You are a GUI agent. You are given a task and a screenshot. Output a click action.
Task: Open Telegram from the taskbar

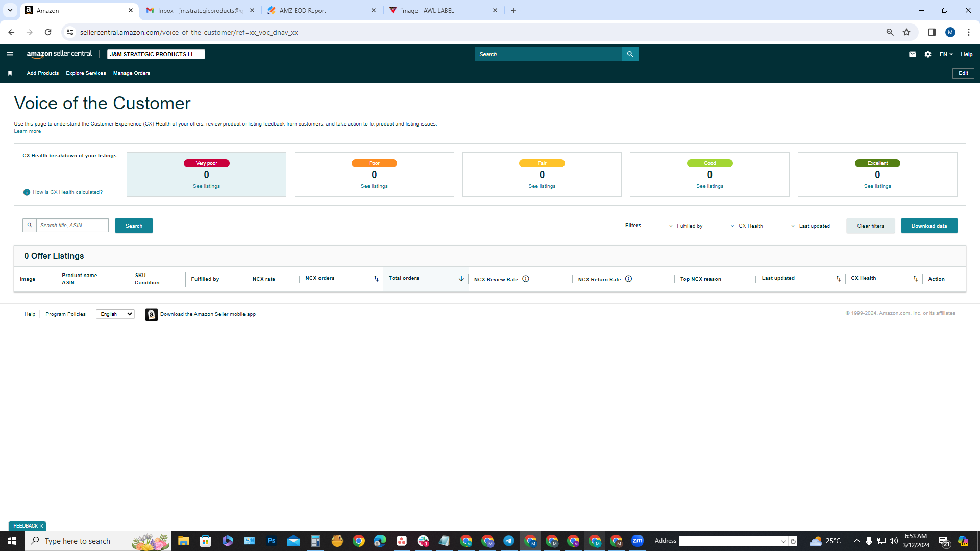[509, 541]
